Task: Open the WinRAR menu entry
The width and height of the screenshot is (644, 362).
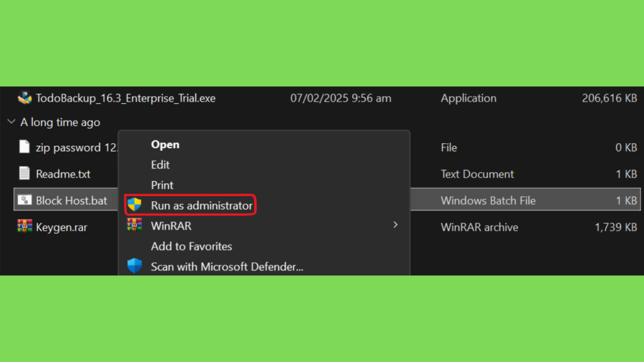Action: (x=171, y=226)
